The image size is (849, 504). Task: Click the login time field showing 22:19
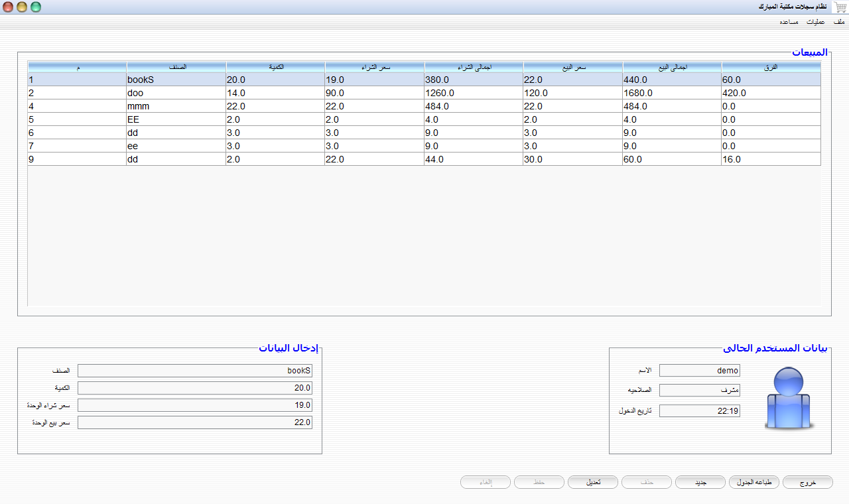pyautogui.click(x=700, y=411)
